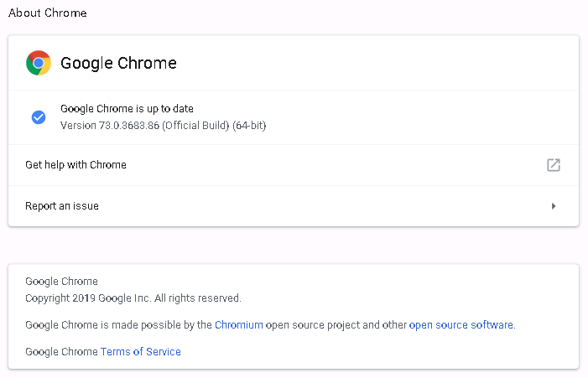Follow the Chromium link
588x378 pixels.
[239, 325]
